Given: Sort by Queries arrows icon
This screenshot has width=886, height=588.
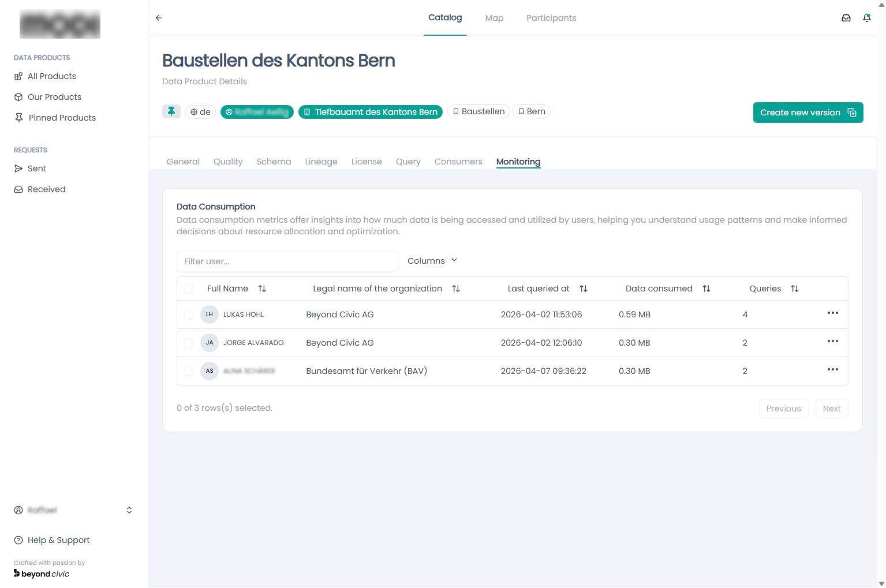Looking at the screenshot, I should pyautogui.click(x=795, y=289).
